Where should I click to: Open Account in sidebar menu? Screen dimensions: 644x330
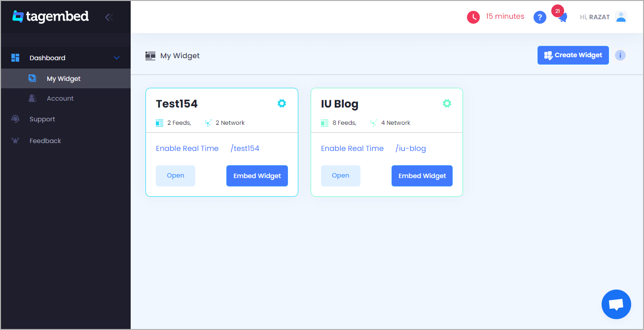(66, 98)
